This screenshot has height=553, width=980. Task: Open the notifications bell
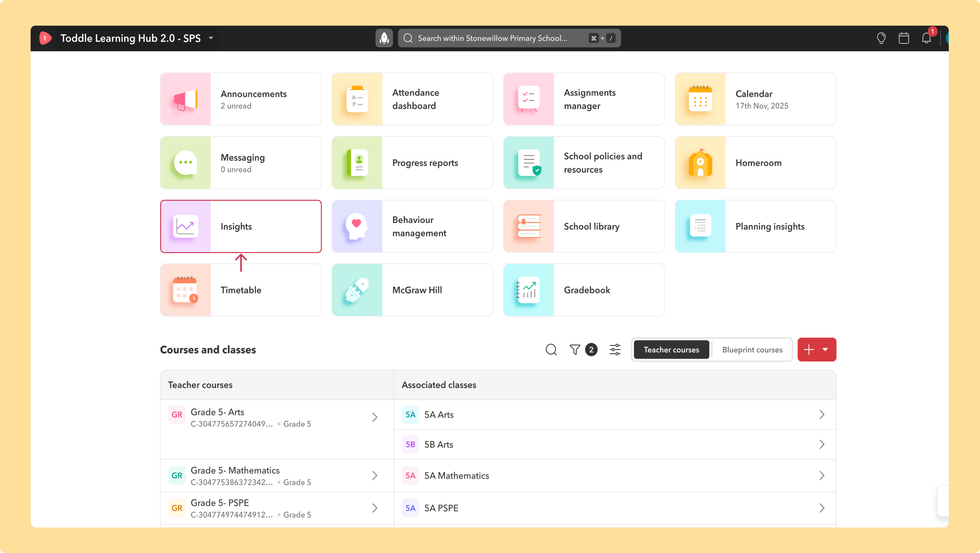point(926,38)
